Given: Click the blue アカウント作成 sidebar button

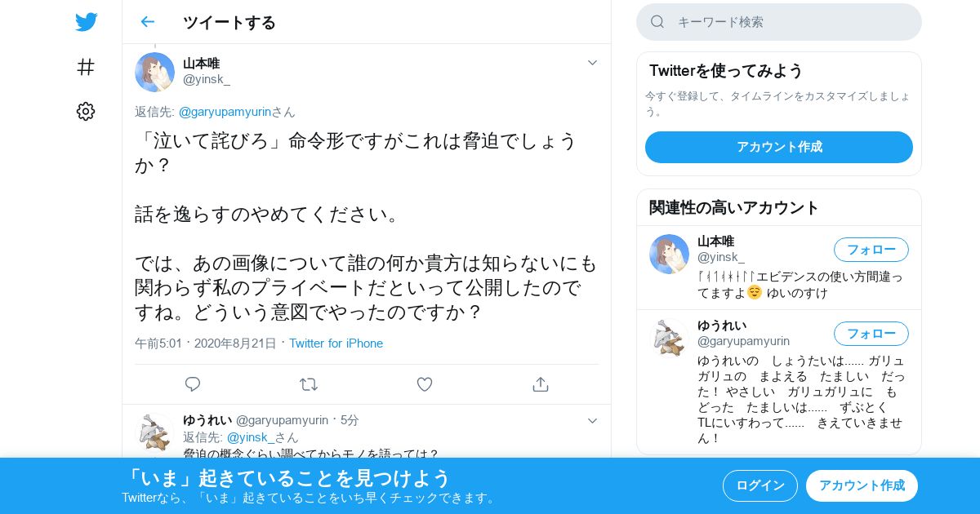Looking at the screenshot, I should 779,147.
